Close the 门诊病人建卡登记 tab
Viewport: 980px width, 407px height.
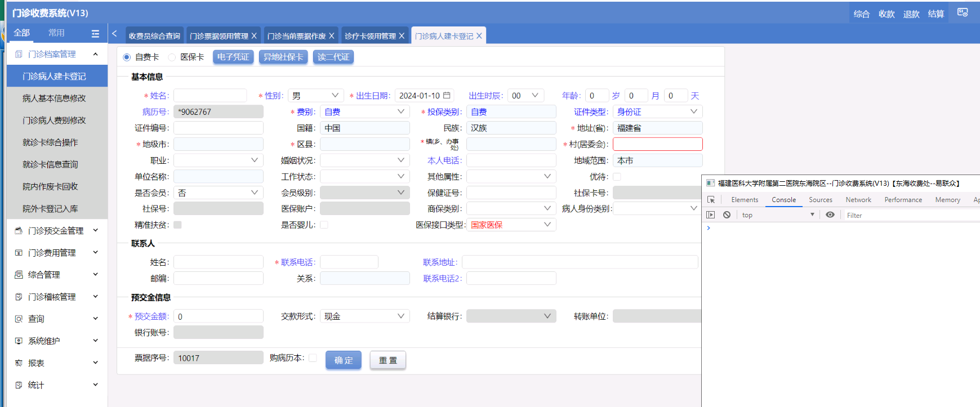(x=479, y=36)
